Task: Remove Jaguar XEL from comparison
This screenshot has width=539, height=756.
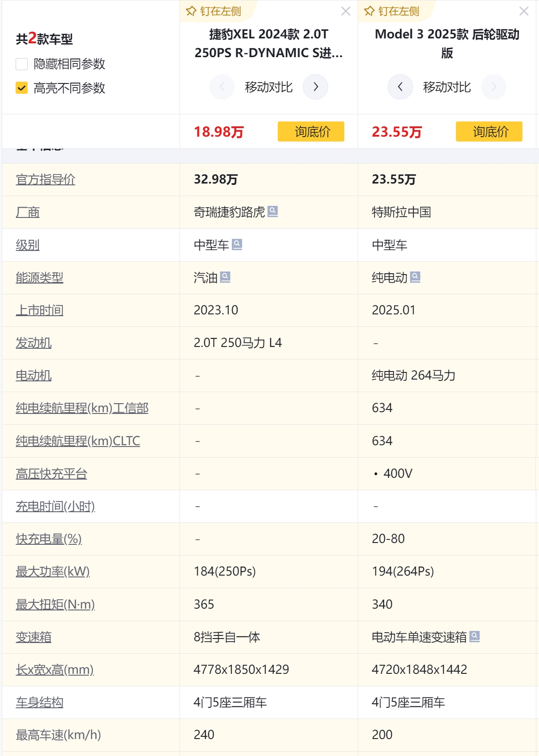Action: tap(346, 11)
